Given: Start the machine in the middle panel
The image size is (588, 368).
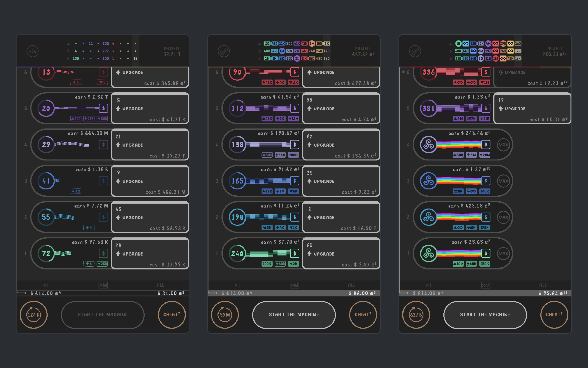Looking at the screenshot, I should click(x=294, y=315).
